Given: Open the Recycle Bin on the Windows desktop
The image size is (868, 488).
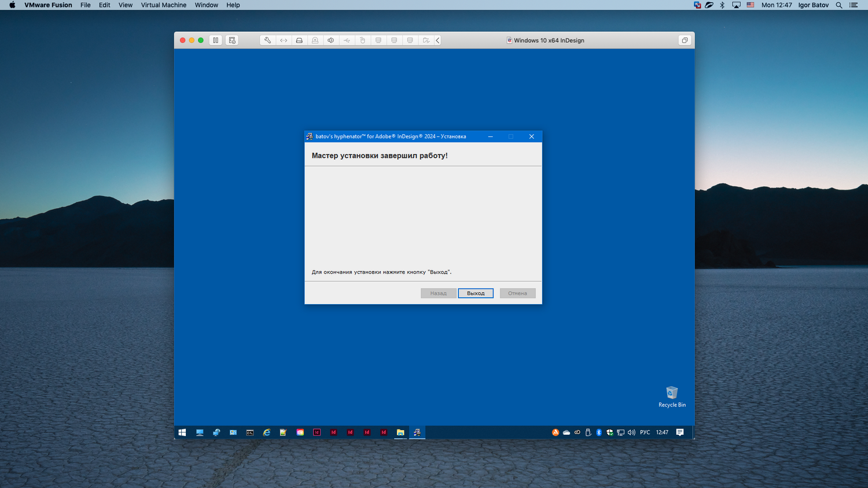Looking at the screenshot, I should (x=672, y=397).
